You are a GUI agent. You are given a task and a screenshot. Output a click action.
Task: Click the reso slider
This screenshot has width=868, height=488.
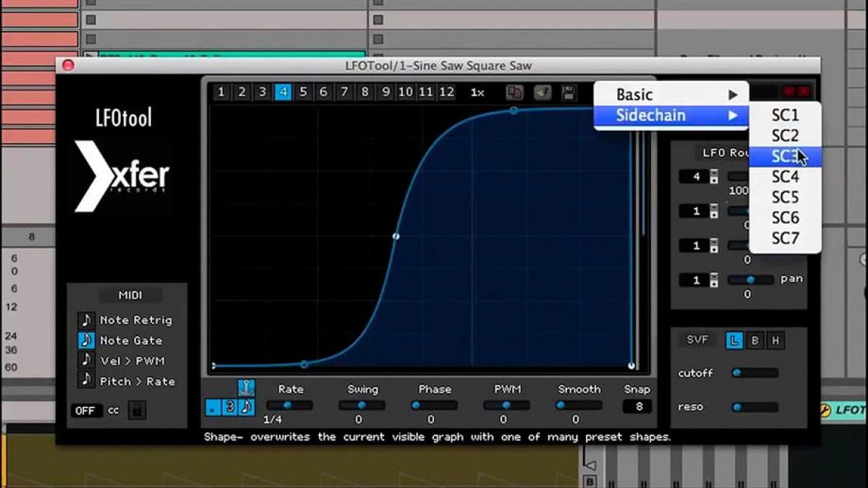[754, 407]
